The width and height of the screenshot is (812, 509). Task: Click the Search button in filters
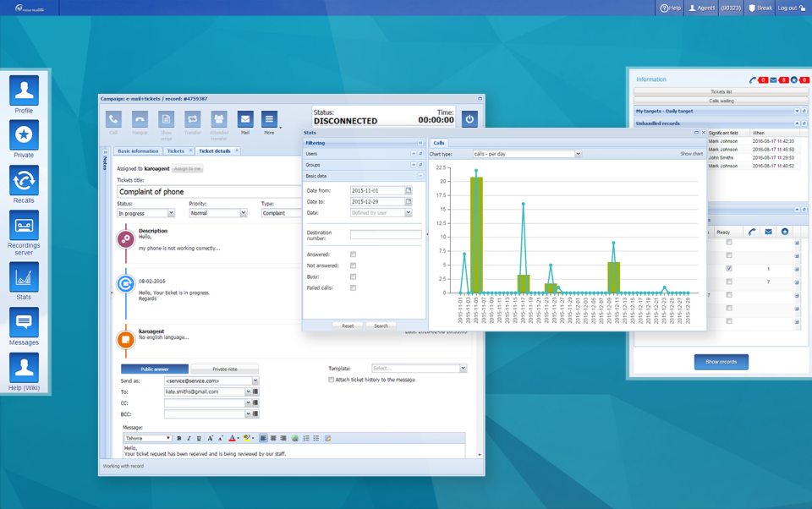[381, 326]
